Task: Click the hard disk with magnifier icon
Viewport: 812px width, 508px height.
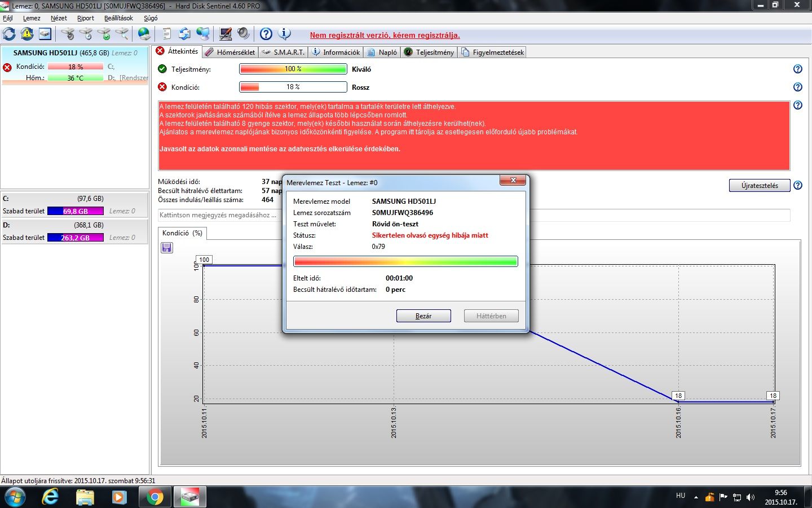Action: click(x=122, y=34)
